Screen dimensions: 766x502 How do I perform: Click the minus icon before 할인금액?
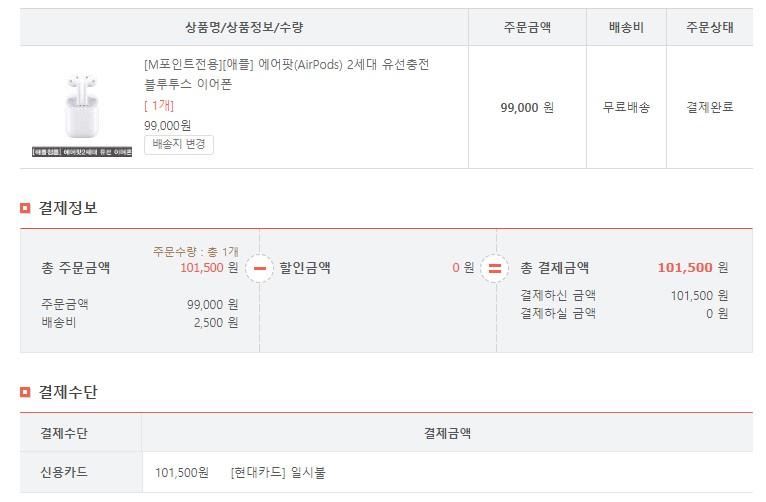259,268
